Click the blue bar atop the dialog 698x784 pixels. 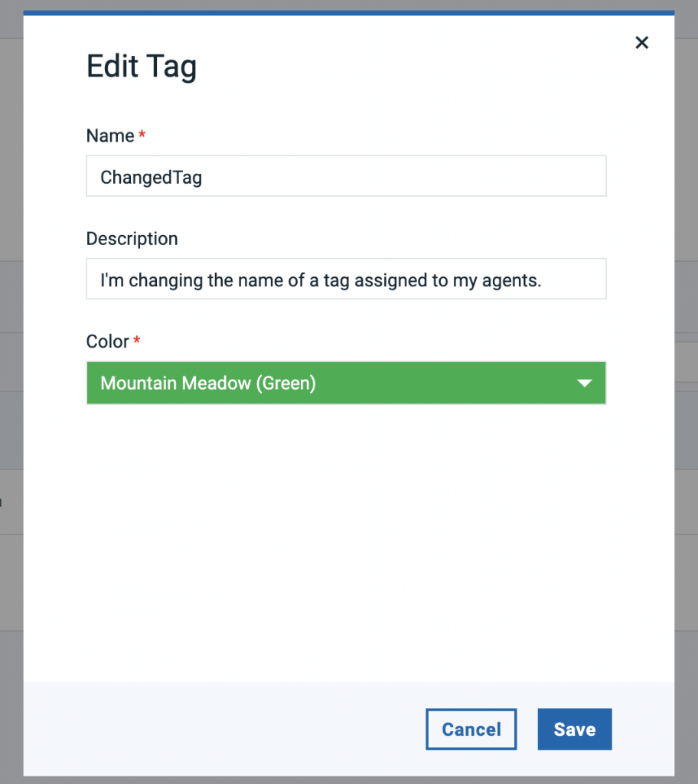[349, 13]
